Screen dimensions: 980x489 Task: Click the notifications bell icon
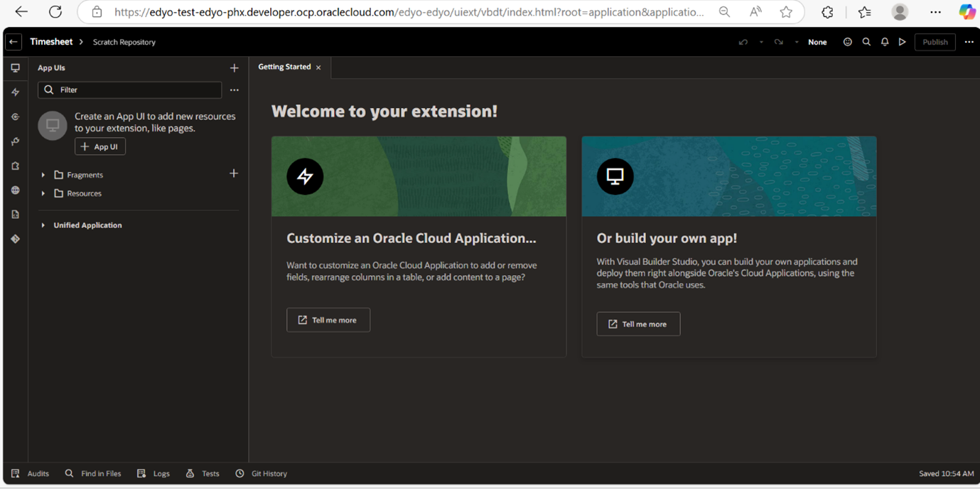point(885,42)
